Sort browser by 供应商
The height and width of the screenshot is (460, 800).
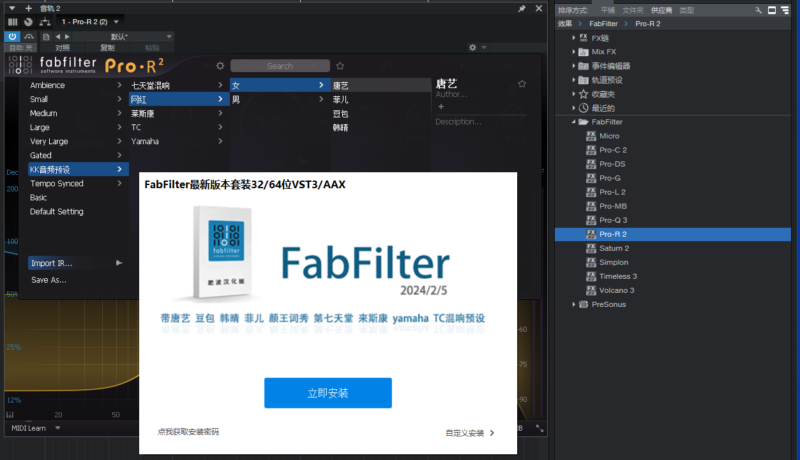[661, 10]
